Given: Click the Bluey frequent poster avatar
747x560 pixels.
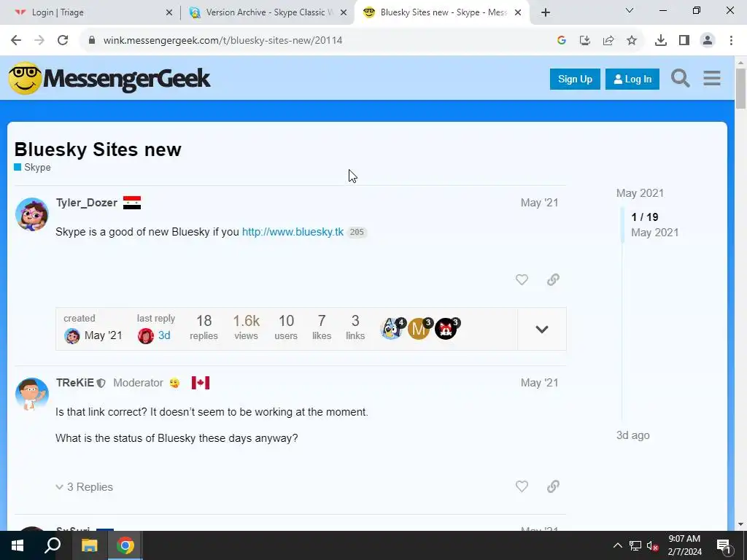Looking at the screenshot, I should coord(392,329).
